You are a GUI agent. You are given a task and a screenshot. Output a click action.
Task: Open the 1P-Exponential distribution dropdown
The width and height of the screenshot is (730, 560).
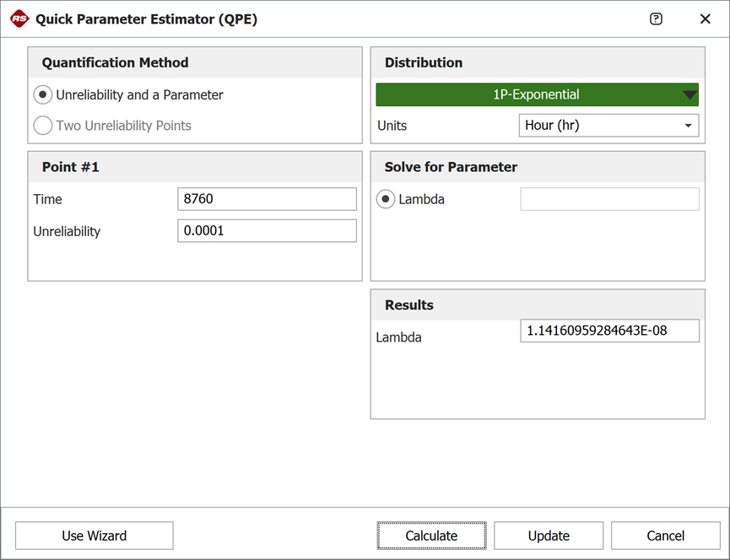[x=537, y=94]
